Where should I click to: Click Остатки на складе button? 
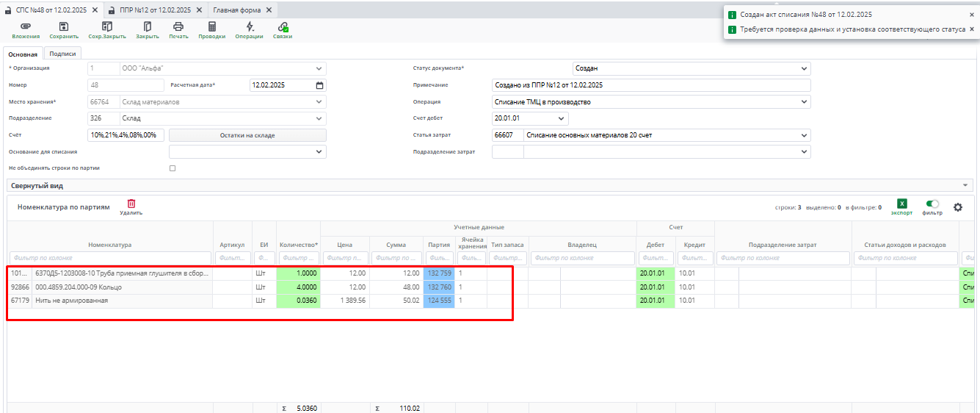pyautogui.click(x=247, y=135)
